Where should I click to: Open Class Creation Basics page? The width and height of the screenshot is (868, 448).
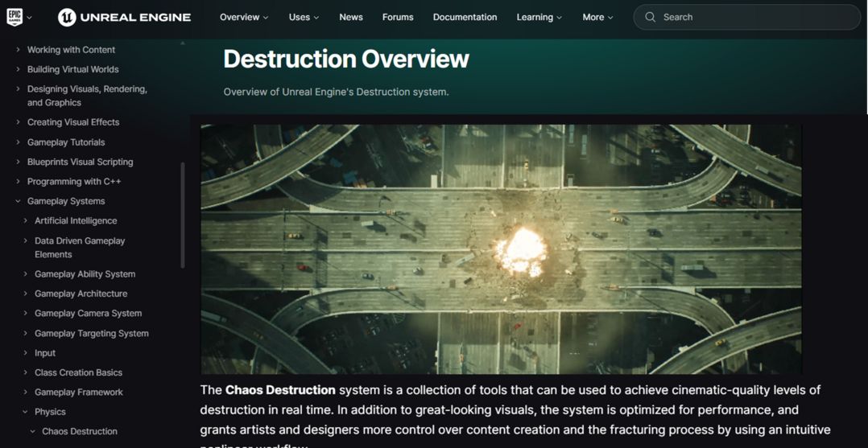79,372
